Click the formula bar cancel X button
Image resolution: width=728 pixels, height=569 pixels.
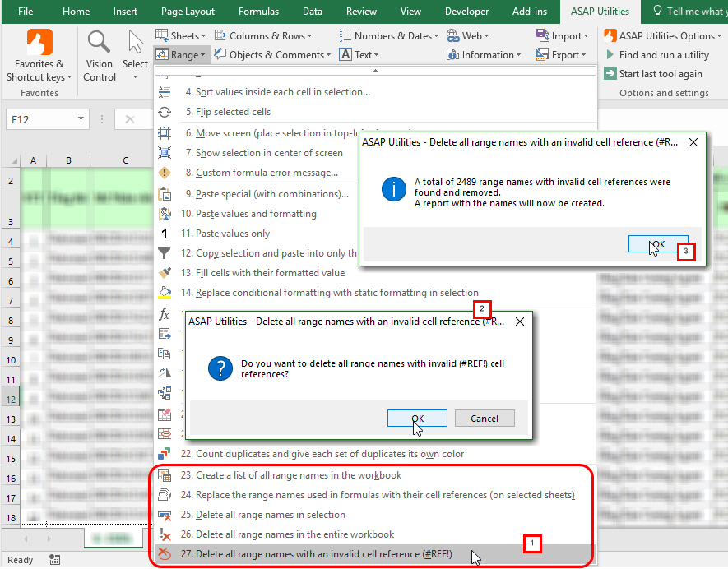tap(130, 119)
